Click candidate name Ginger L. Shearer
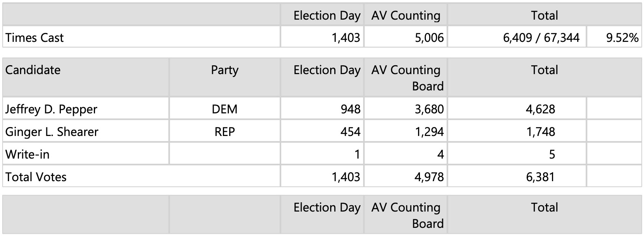 pyautogui.click(x=52, y=132)
